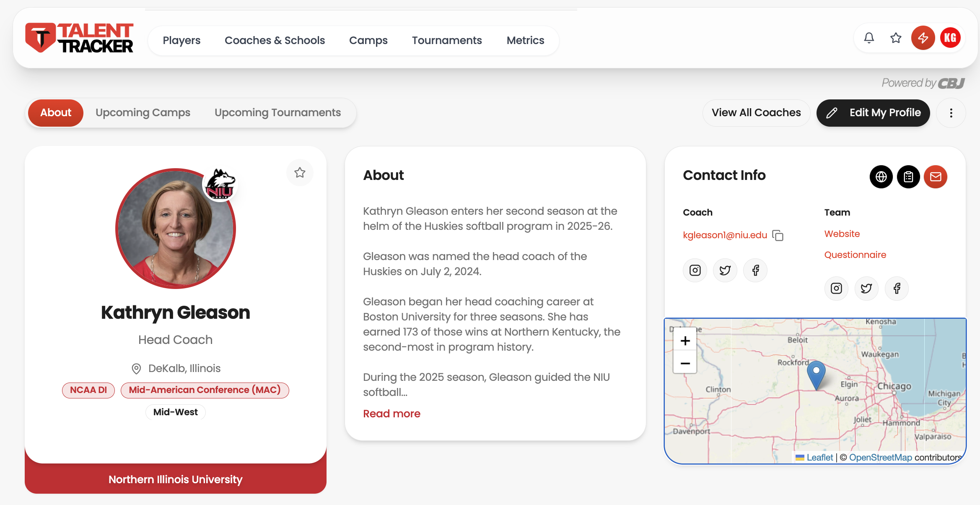Viewport: 980px width, 505px height.
Task: Expand the bio with Read more
Action: coord(391,414)
